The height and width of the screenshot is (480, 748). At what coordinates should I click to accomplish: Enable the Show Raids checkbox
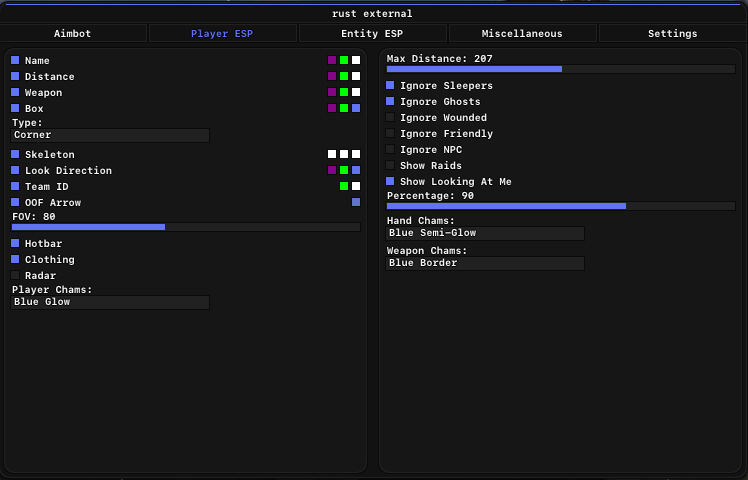(391, 165)
